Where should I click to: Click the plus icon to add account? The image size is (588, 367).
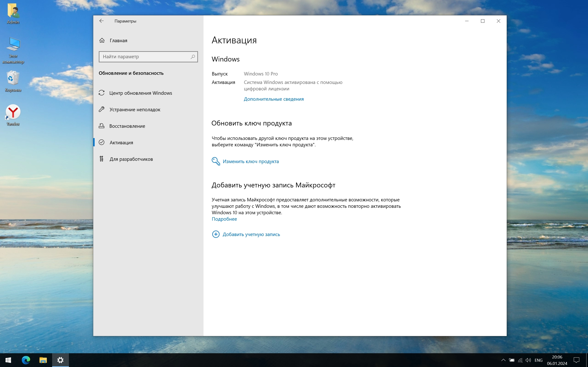click(x=216, y=234)
